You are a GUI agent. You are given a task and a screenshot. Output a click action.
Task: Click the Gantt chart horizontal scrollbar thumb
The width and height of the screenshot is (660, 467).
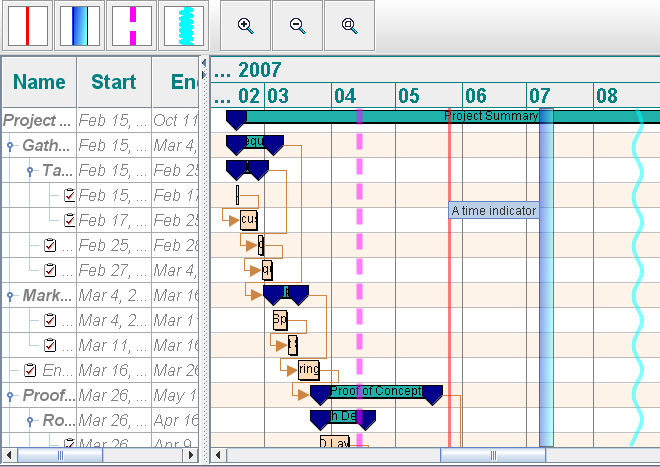click(x=492, y=456)
